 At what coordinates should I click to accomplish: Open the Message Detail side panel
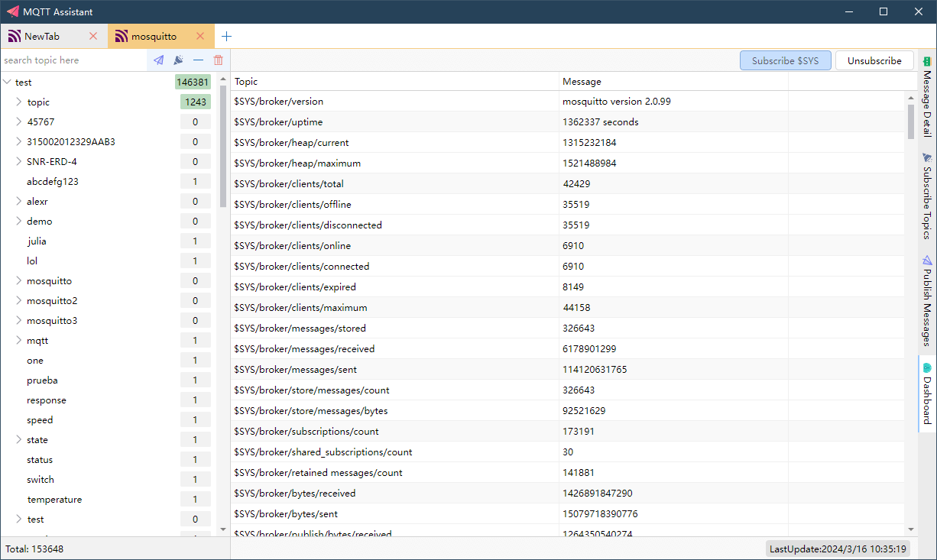927,97
